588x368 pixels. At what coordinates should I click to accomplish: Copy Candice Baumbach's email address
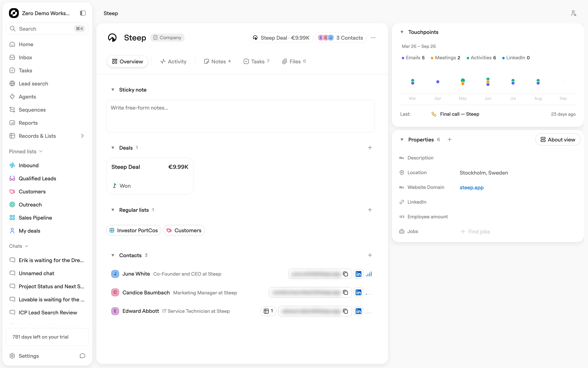[x=345, y=293]
